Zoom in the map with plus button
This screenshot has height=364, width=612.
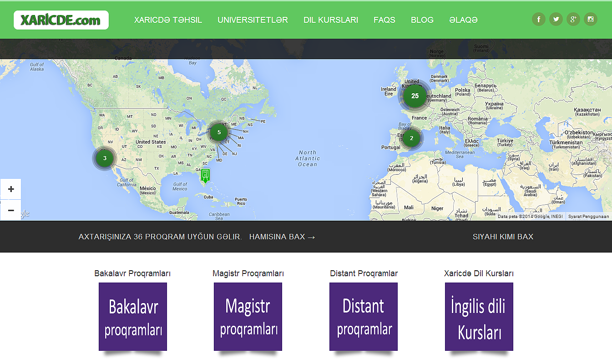tap(11, 189)
